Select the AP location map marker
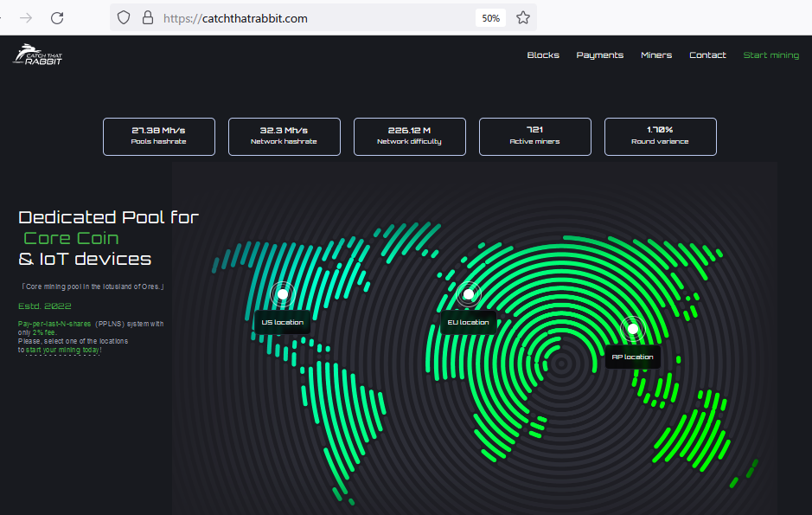Viewport: 812px width, 515px height. click(x=632, y=329)
